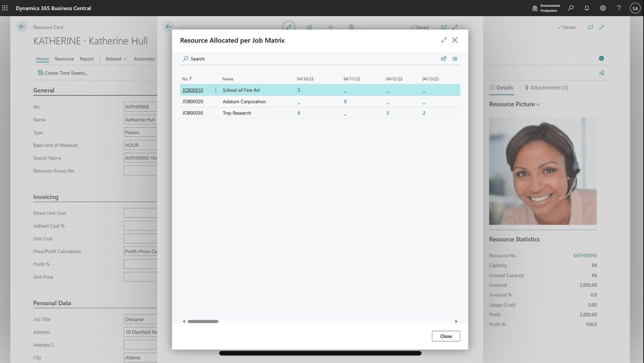The image size is (644, 363).
Task: Open page in new window icon, far right
Action: pos(590,27)
